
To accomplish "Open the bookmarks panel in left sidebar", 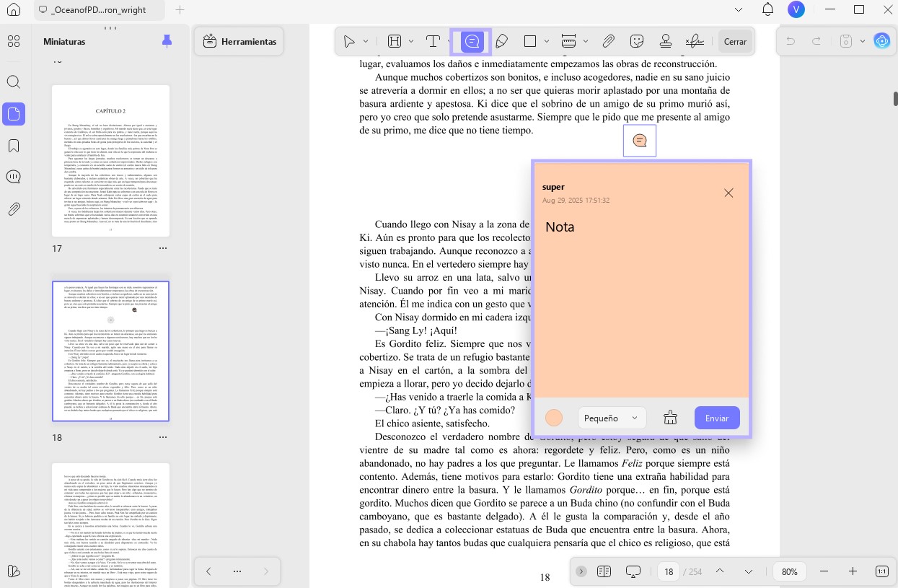I will tap(14, 146).
